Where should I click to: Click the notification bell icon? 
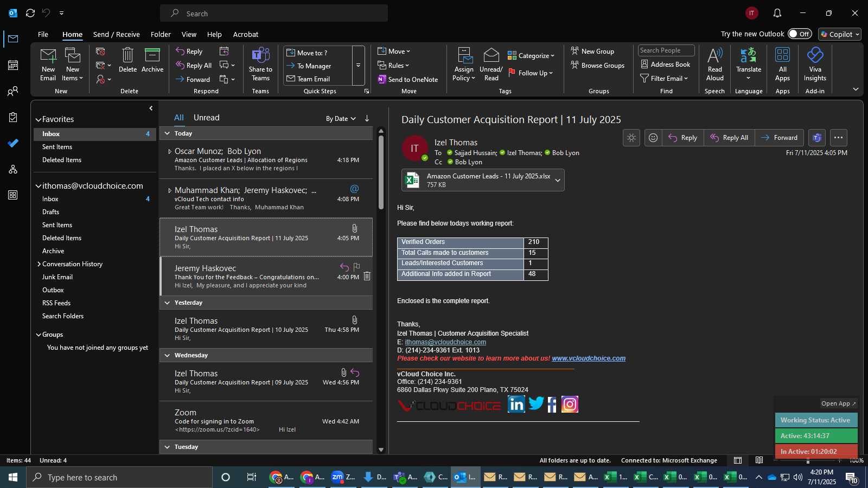777,13
